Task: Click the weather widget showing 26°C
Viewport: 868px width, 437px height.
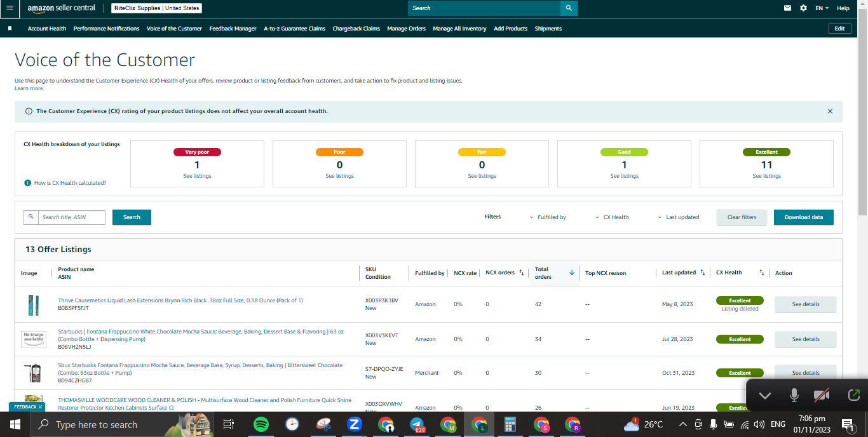Action: (644, 424)
